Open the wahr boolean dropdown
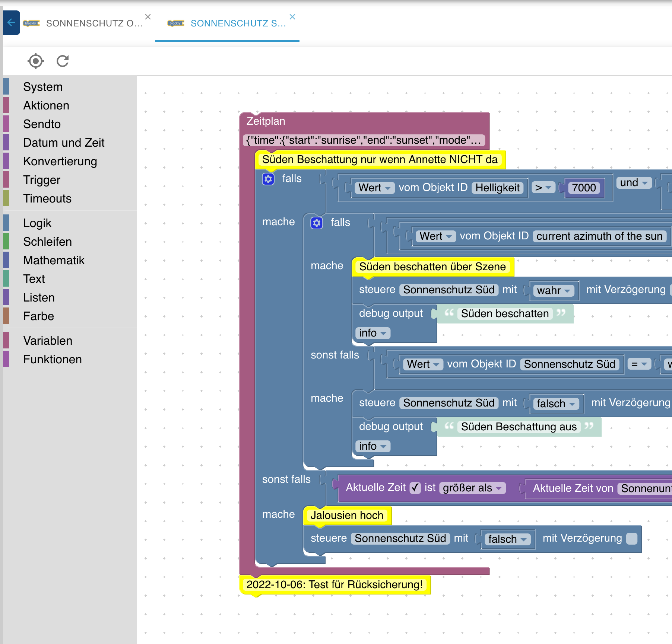Viewport: 672px width, 644px height. [554, 290]
